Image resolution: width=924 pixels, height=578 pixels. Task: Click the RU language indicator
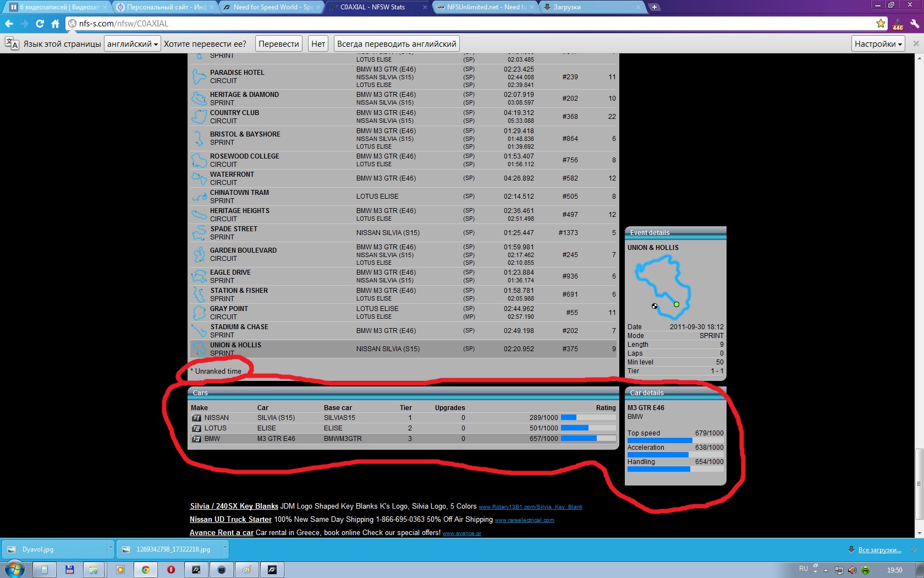click(x=804, y=569)
